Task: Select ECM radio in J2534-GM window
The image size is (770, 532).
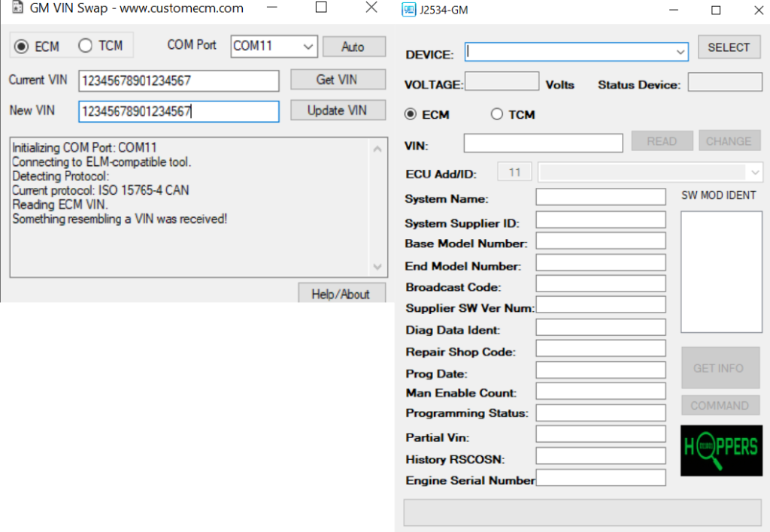Action: pos(410,114)
